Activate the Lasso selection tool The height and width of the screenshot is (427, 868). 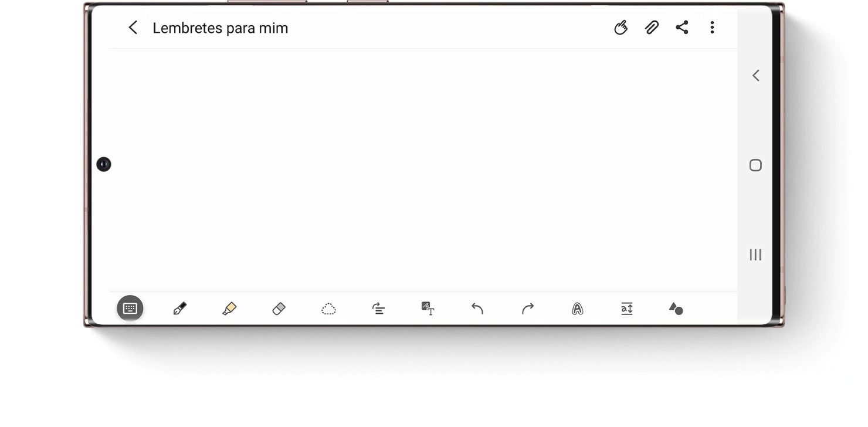(328, 309)
